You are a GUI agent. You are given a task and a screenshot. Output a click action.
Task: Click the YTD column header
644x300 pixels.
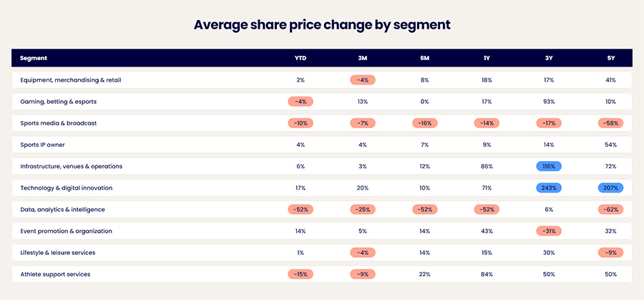[x=301, y=59]
